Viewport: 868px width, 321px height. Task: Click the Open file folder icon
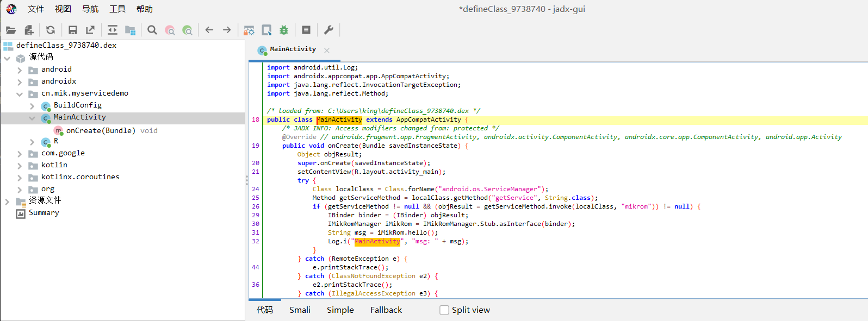point(11,30)
